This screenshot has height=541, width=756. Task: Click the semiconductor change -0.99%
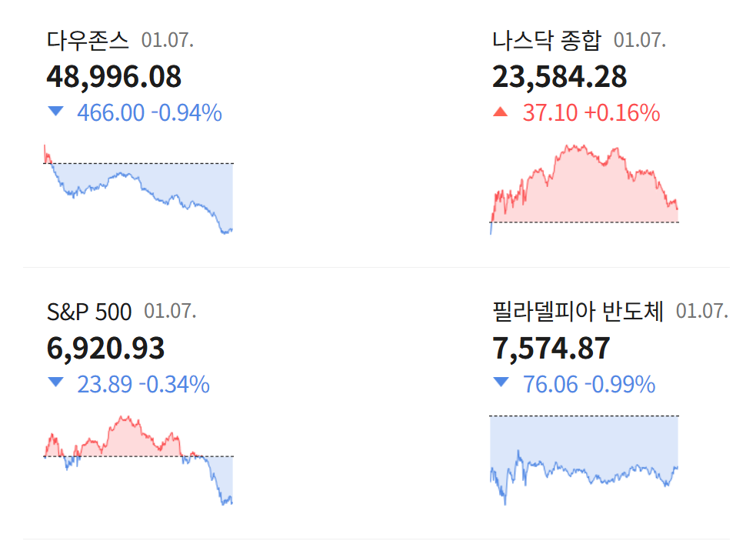pyautogui.click(x=621, y=384)
